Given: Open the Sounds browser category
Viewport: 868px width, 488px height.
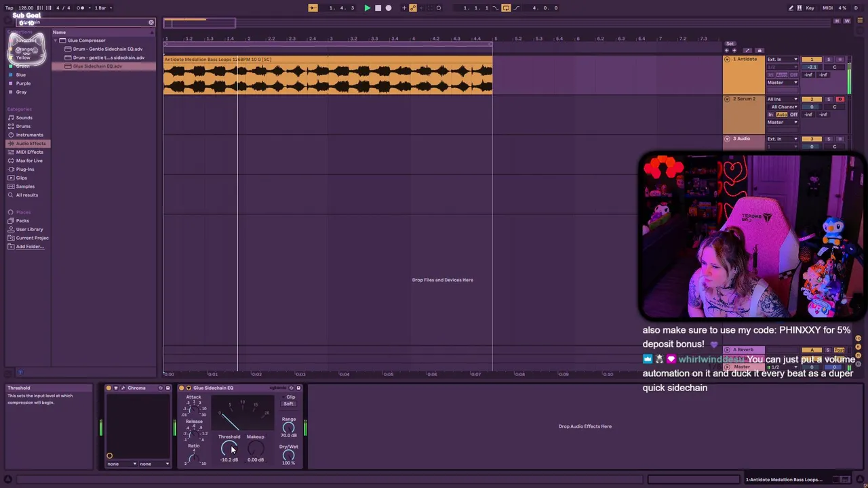Looking at the screenshot, I should coord(24,118).
